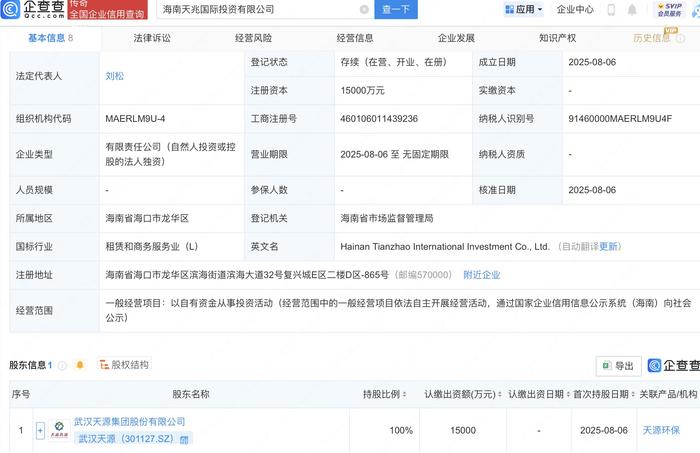Switch to the 企业发展 tab
Viewport: 700px width, 453px height.
(x=456, y=38)
